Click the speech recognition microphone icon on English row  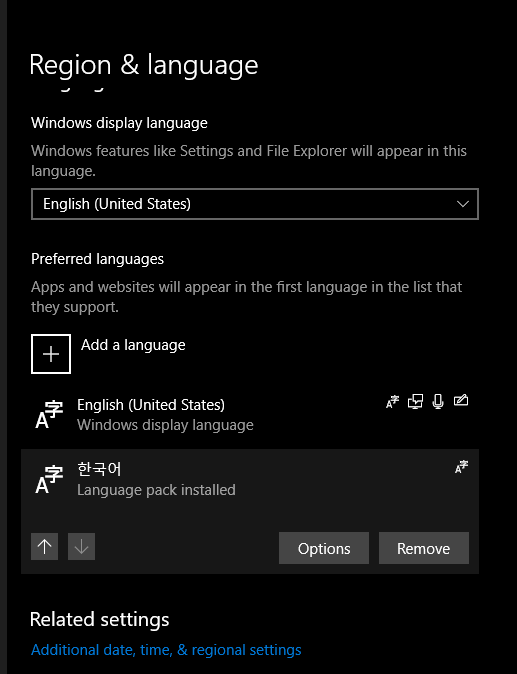(438, 401)
